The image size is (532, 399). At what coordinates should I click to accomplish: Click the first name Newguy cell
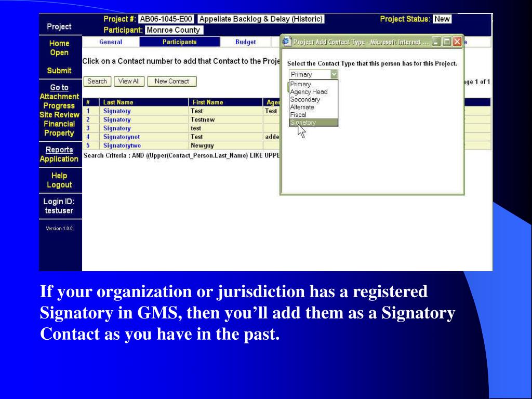225,145
